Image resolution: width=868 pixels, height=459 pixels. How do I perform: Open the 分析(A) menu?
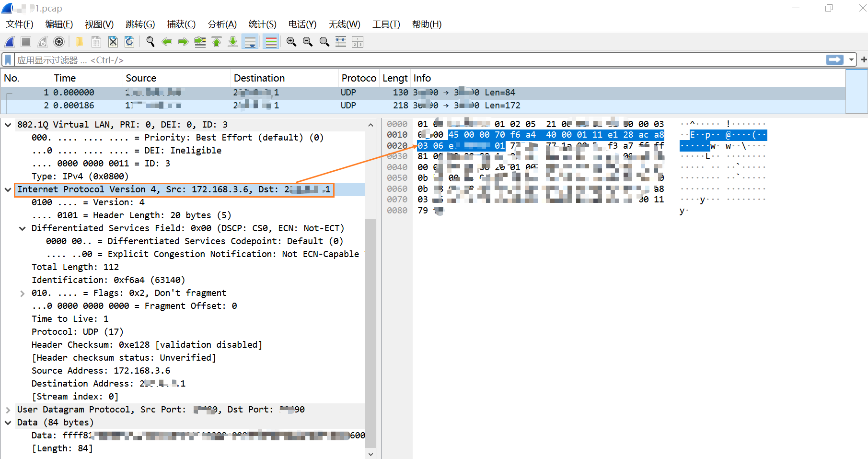[222, 24]
